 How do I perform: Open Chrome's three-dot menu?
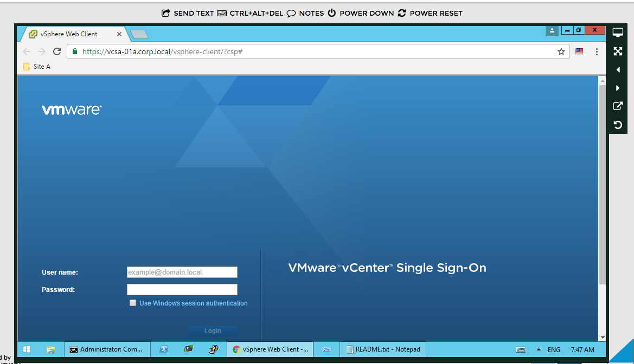(x=597, y=51)
